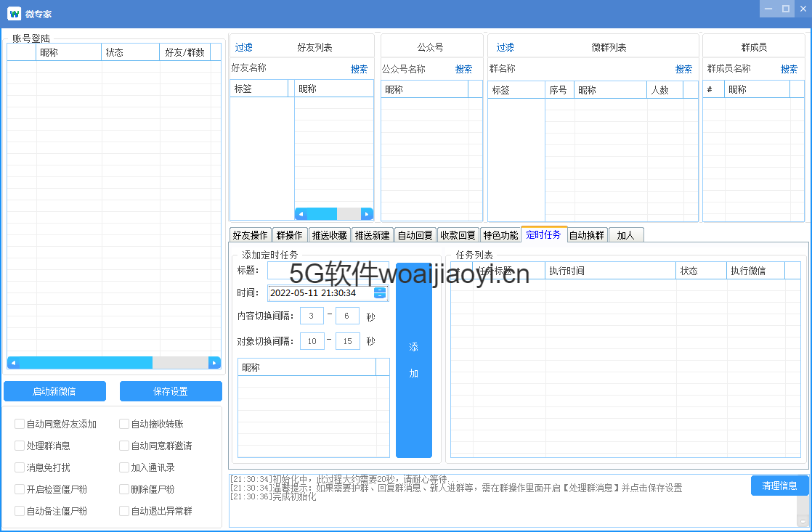Click 执行时间 column header in task list
This screenshot has height=532, width=812.
[611, 271]
